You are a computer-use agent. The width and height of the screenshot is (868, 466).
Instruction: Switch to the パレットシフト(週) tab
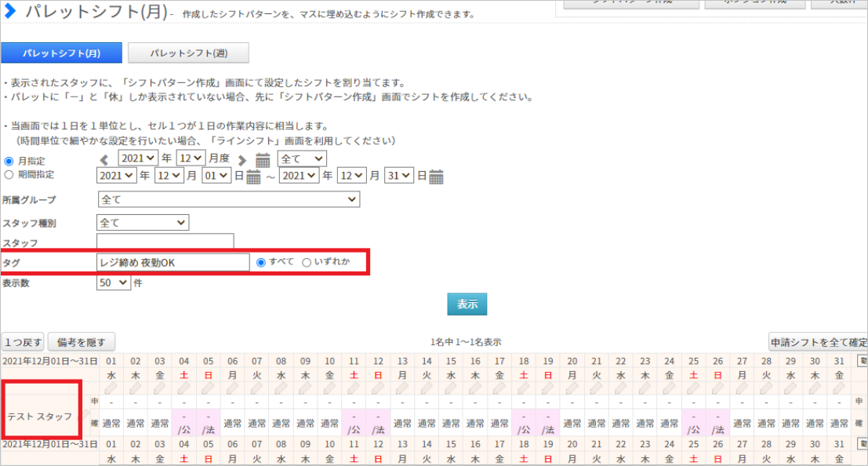click(188, 53)
